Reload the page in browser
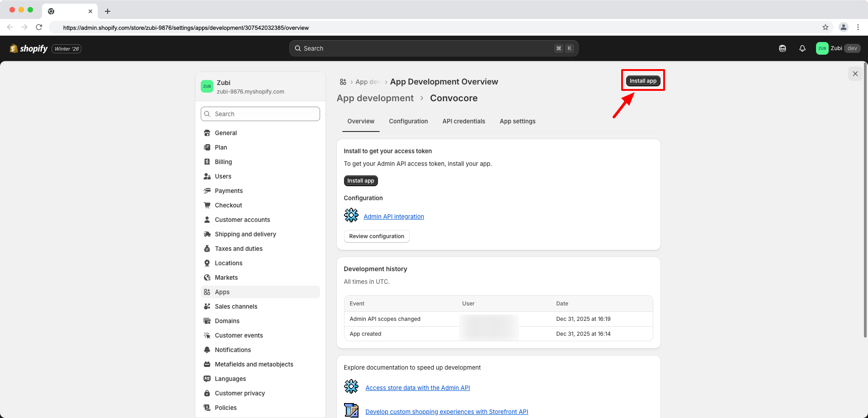The width and height of the screenshot is (868, 418). tap(39, 27)
